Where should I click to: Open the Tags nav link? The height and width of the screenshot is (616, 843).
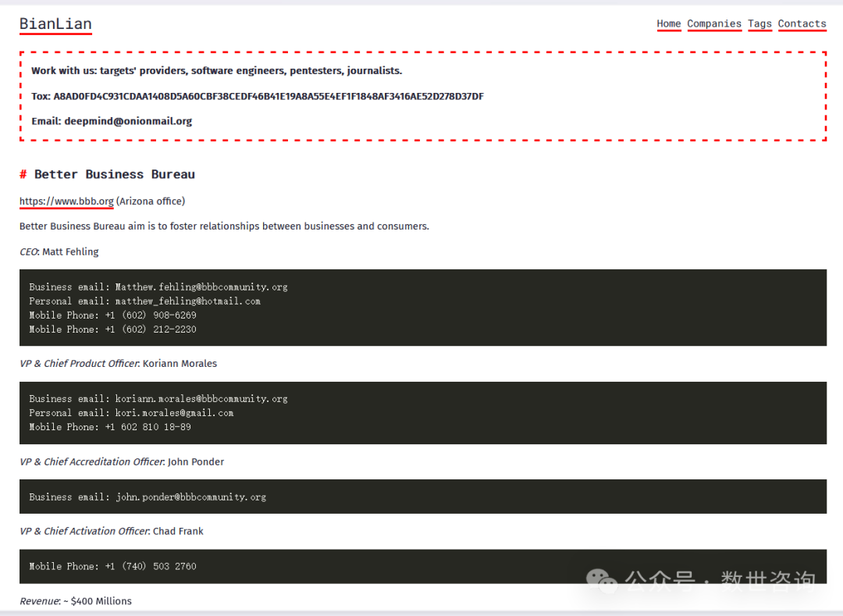point(759,23)
